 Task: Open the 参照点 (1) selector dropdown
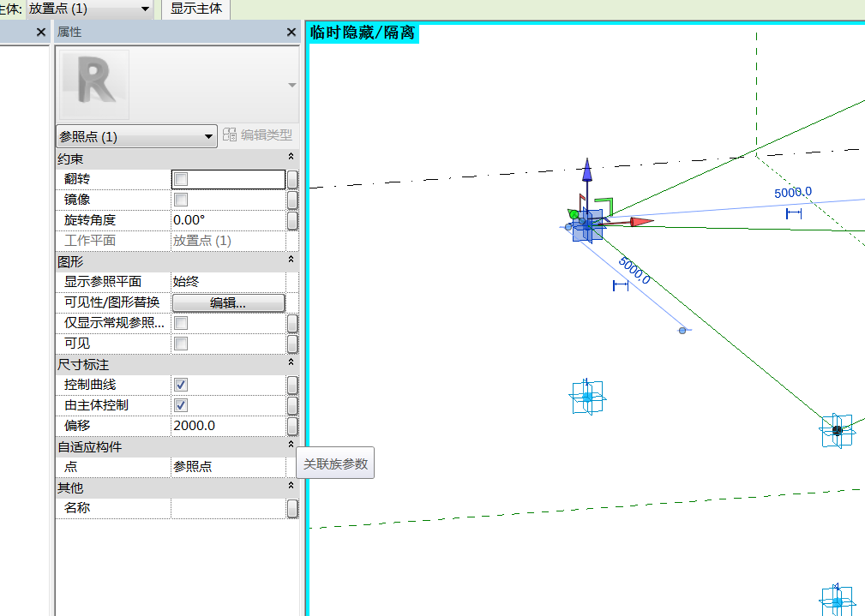click(x=136, y=136)
